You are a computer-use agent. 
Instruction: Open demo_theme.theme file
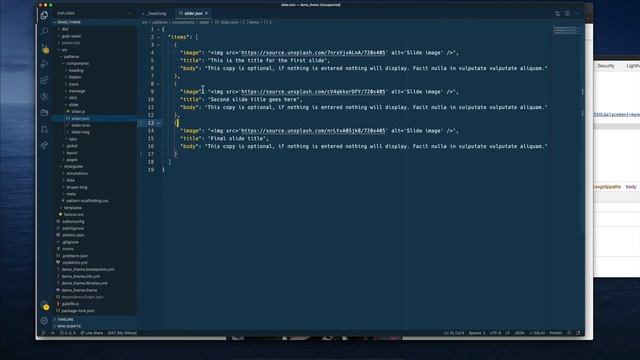79,290
